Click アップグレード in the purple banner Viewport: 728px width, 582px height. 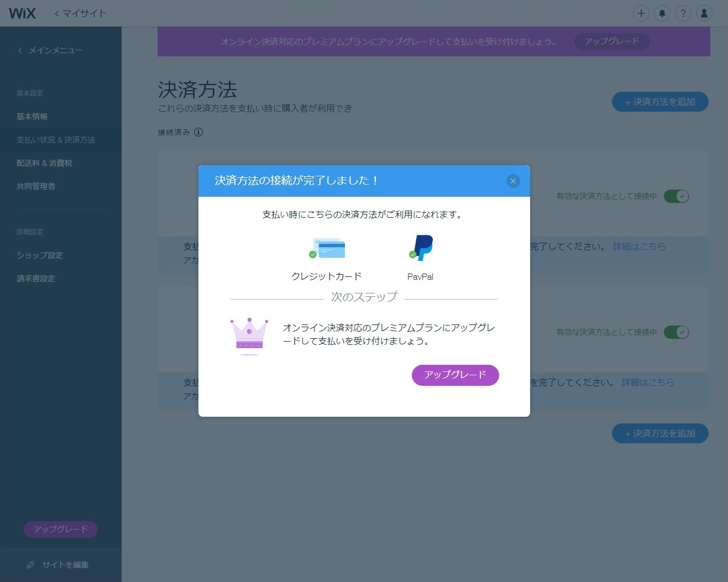click(612, 41)
